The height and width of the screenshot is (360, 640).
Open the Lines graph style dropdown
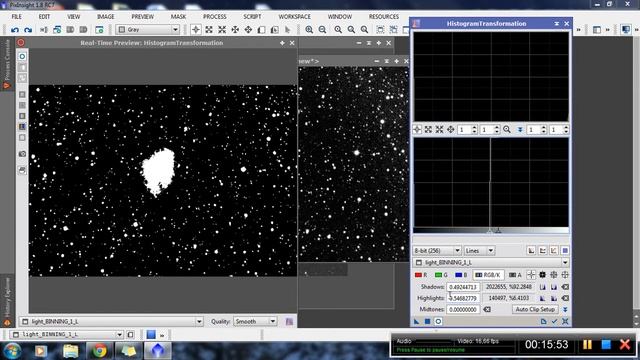point(479,251)
